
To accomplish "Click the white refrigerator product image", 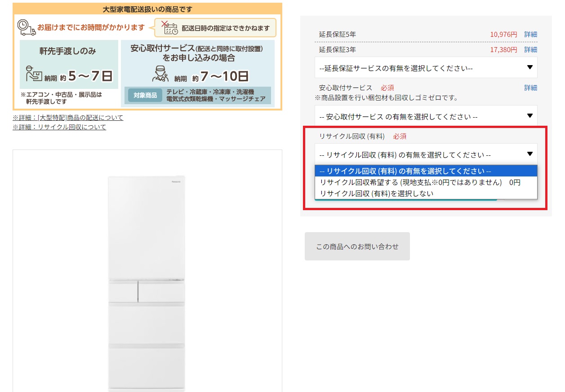I will point(147,283).
